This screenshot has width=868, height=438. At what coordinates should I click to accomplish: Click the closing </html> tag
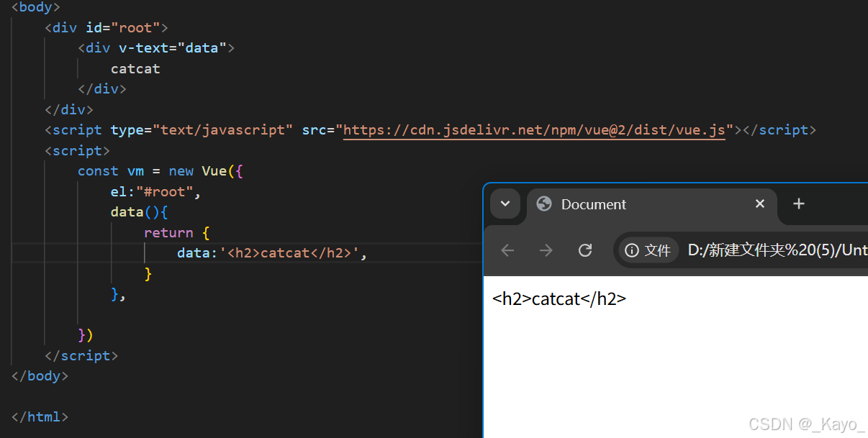40,417
